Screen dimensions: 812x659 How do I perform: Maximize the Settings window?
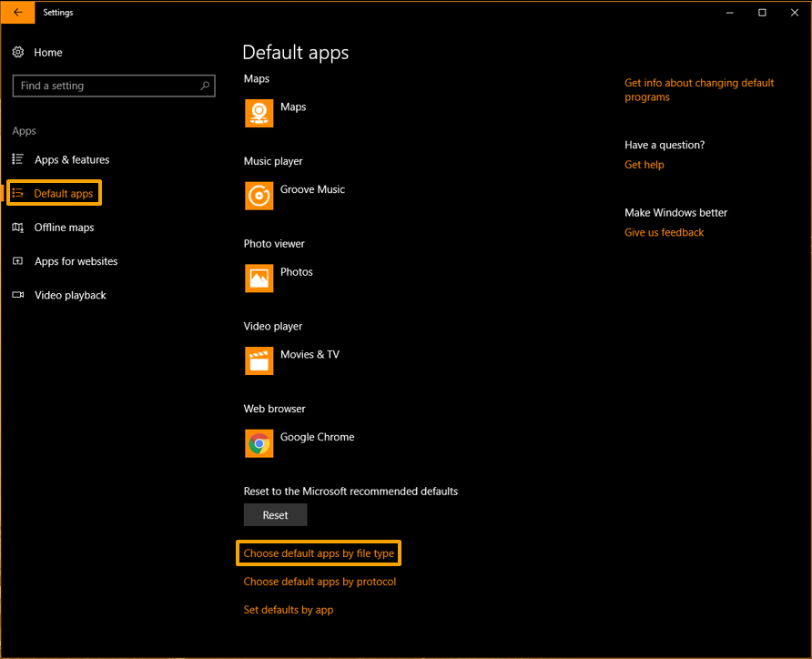coord(762,13)
